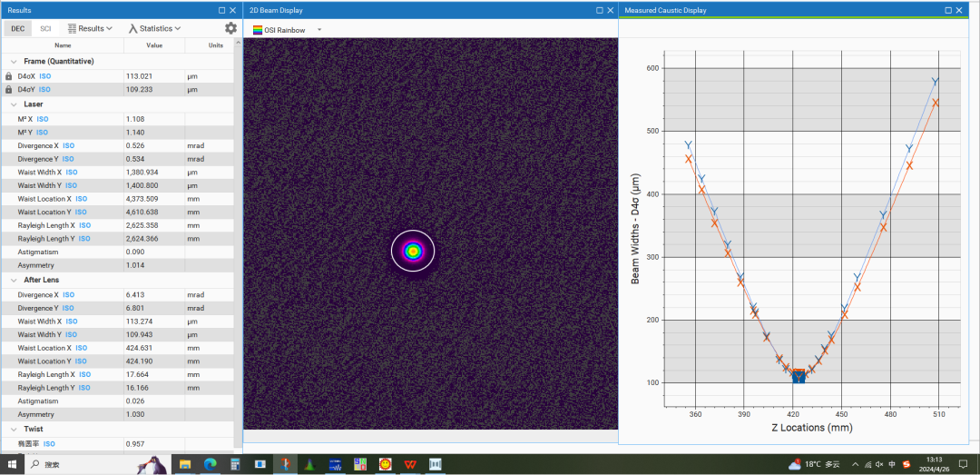Open the blue waveform taskbar app

[x=335, y=464]
